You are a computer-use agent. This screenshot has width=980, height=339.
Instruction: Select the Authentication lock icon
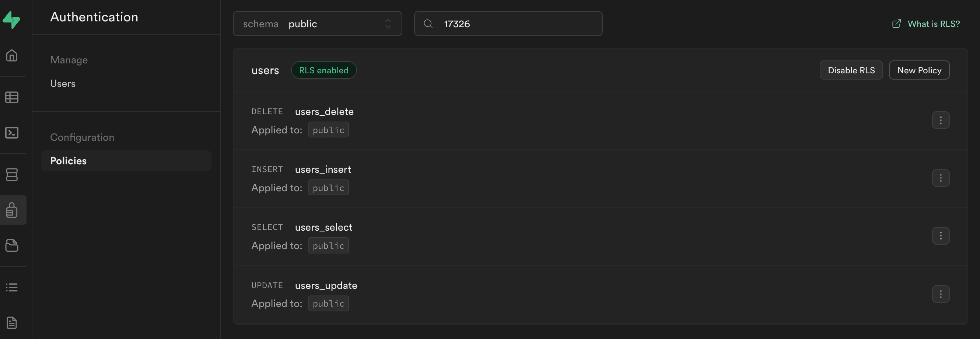tap(12, 210)
